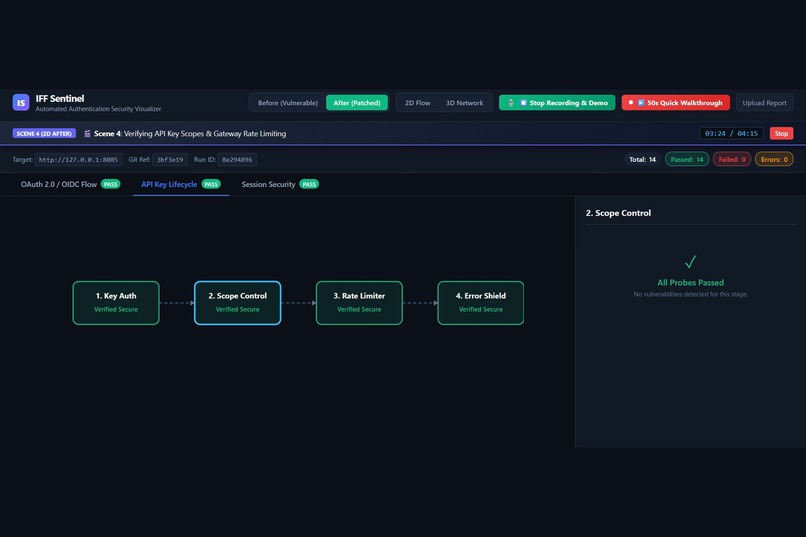Click the PASS badge beside OAuth 2.0 / OIDC Flow
The width and height of the screenshot is (806, 537).
(x=111, y=184)
